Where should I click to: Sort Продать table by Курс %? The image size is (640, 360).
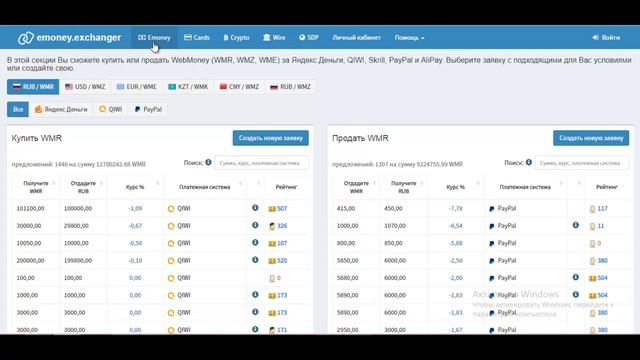[456, 187]
